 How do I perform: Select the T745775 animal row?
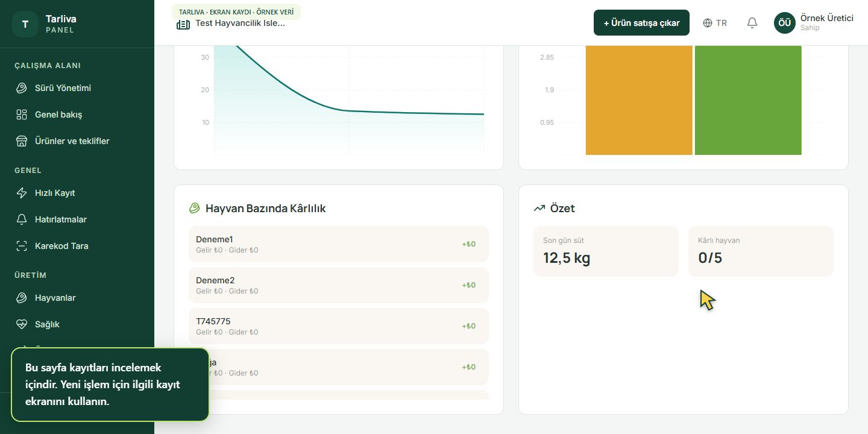tap(339, 326)
